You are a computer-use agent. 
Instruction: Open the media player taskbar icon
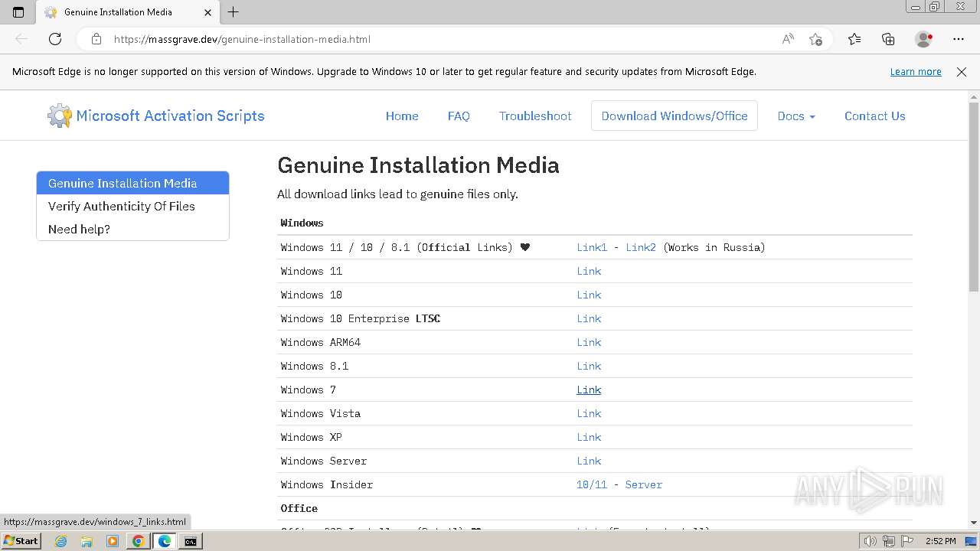click(x=113, y=541)
